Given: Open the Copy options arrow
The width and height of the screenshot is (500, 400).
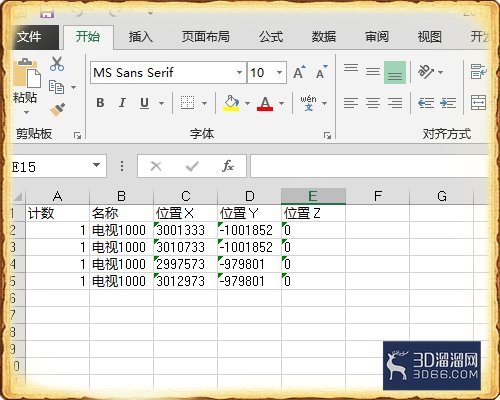Looking at the screenshot, I should [x=73, y=88].
